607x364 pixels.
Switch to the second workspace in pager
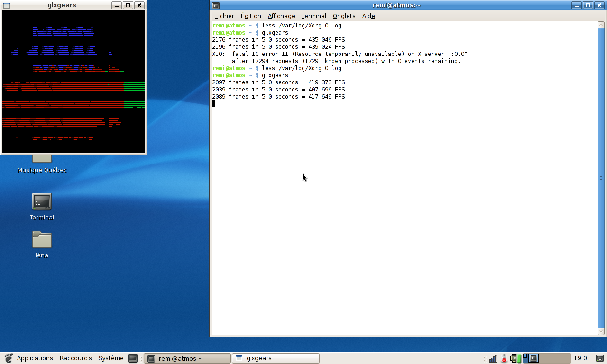pyautogui.click(x=546, y=358)
